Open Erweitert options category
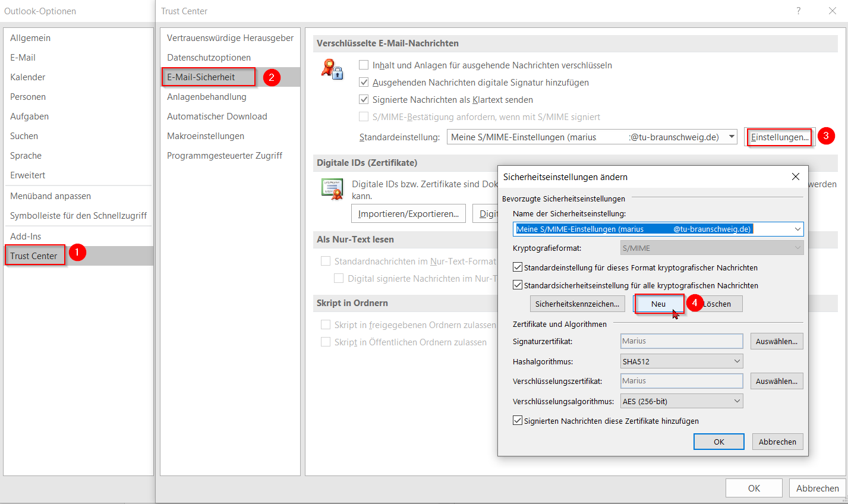 [78, 175]
